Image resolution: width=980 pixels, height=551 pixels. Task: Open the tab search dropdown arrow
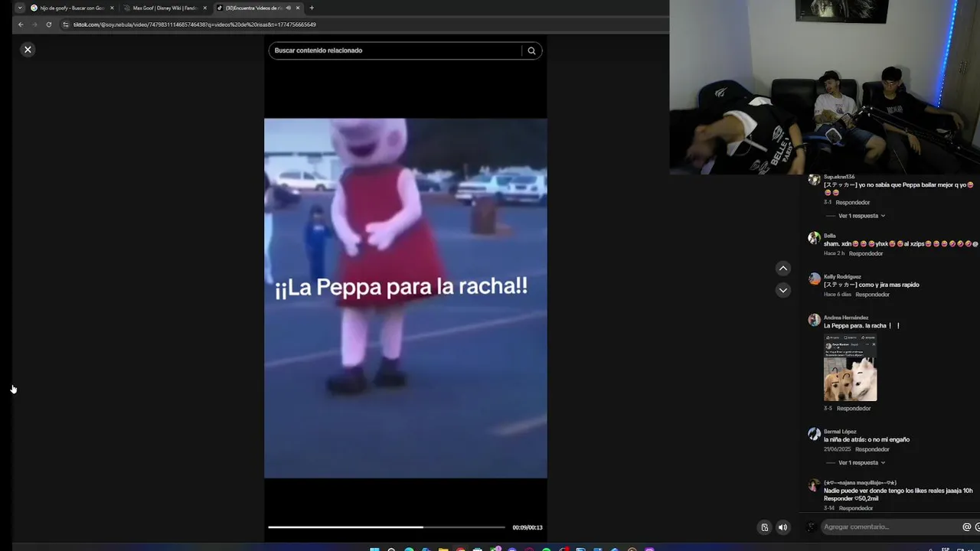(20, 8)
